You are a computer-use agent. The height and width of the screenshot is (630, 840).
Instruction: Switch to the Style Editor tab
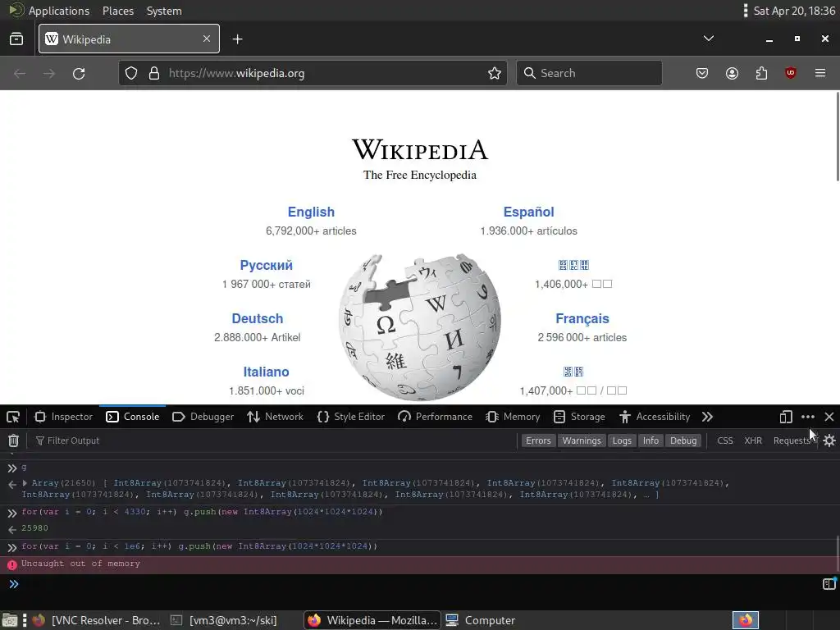tap(351, 417)
